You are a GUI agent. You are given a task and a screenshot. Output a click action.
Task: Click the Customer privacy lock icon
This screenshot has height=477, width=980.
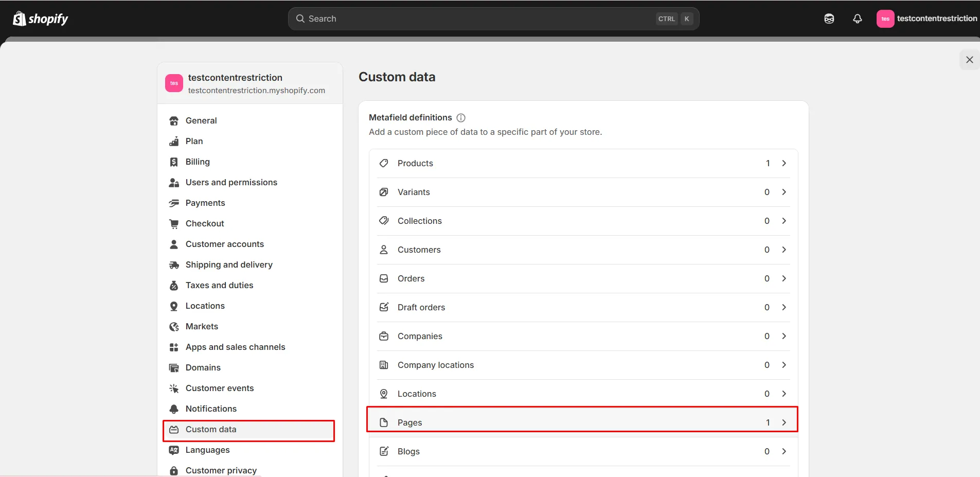pyautogui.click(x=174, y=470)
